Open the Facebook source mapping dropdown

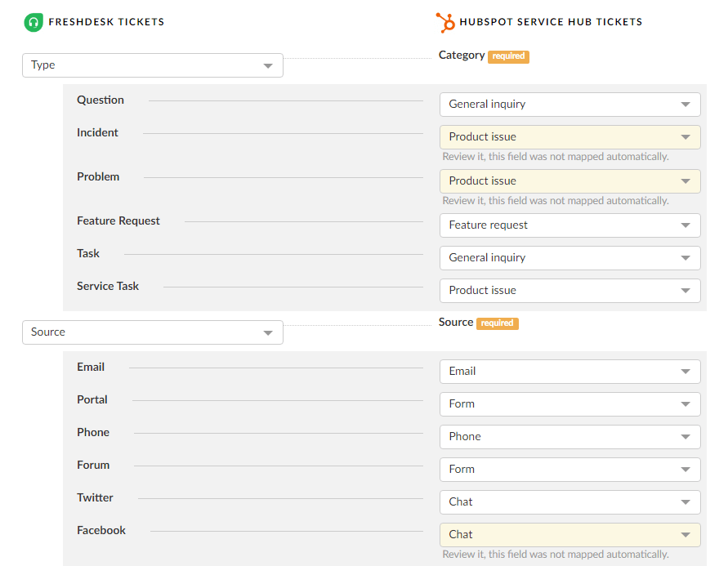point(570,535)
